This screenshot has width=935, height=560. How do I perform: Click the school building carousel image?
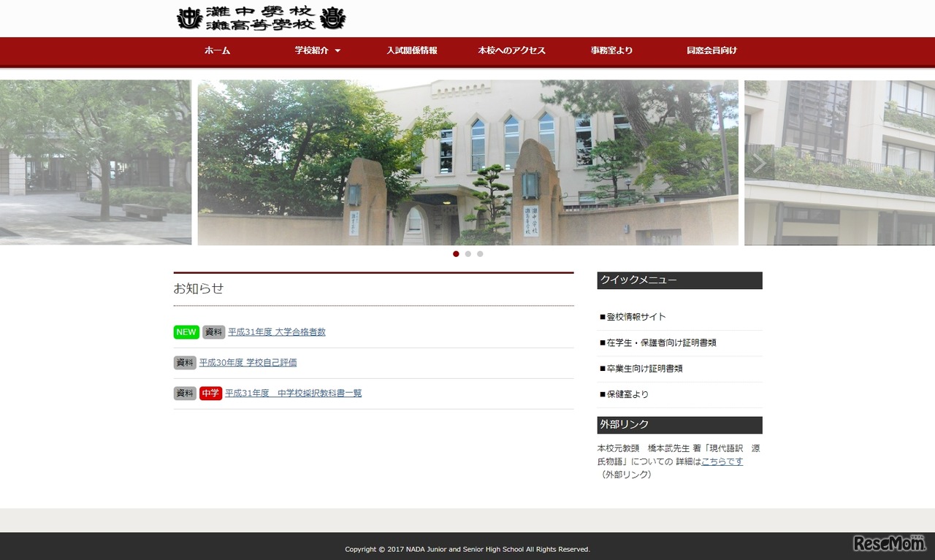click(467, 162)
